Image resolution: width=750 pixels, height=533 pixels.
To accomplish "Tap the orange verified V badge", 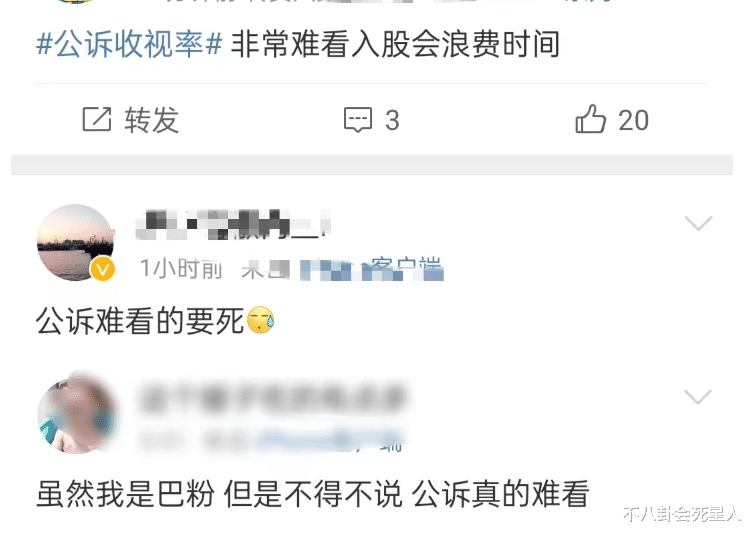I will pyautogui.click(x=102, y=269).
